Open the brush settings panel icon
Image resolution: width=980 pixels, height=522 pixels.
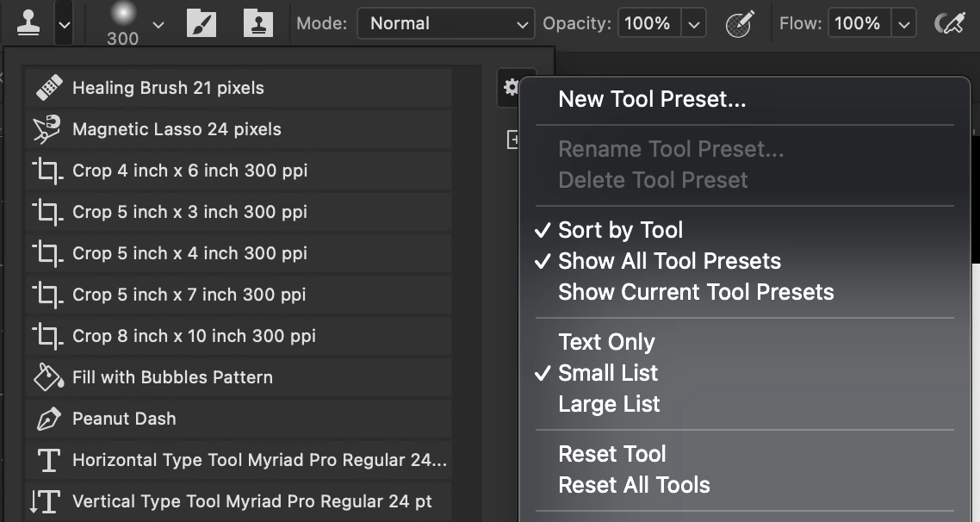(x=201, y=23)
